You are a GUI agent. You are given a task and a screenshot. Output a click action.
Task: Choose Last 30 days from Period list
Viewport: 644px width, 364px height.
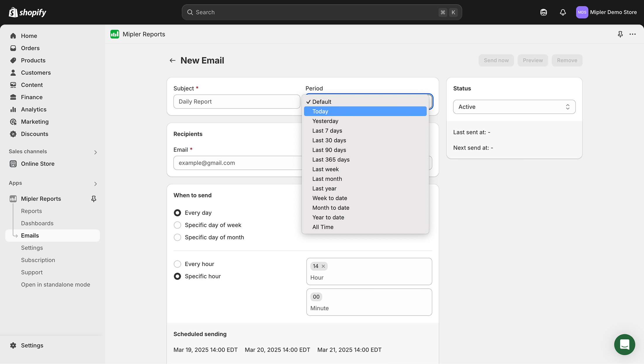click(x=329, y=140)
